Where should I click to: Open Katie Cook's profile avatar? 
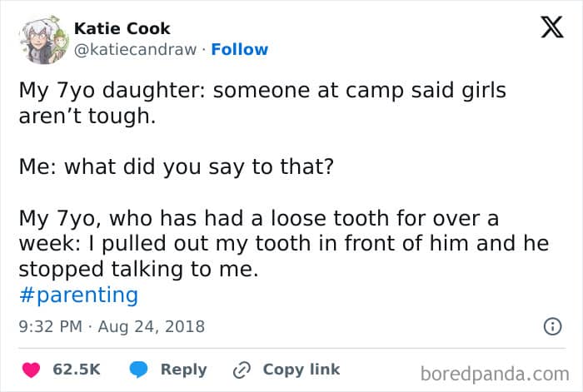tap(43, 38)
